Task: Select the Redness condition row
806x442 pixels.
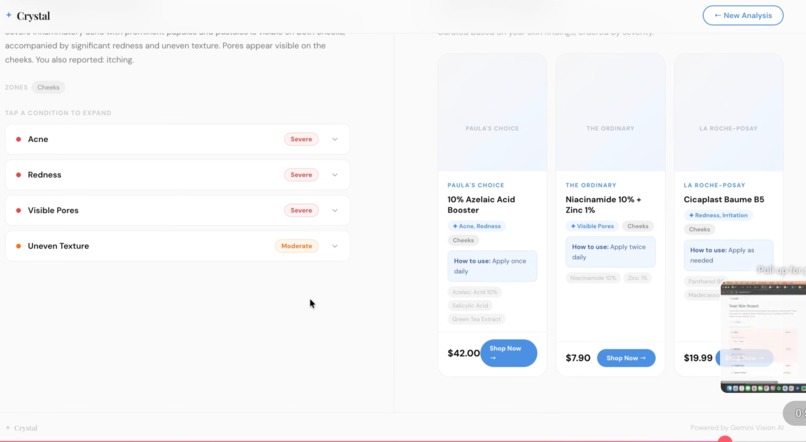Action: (177, 175)
